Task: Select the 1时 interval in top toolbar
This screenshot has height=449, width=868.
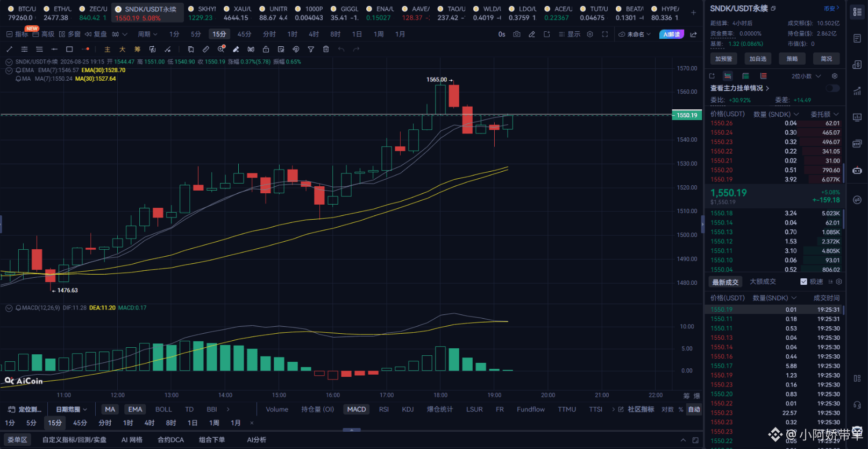Action: coord(292,34)
